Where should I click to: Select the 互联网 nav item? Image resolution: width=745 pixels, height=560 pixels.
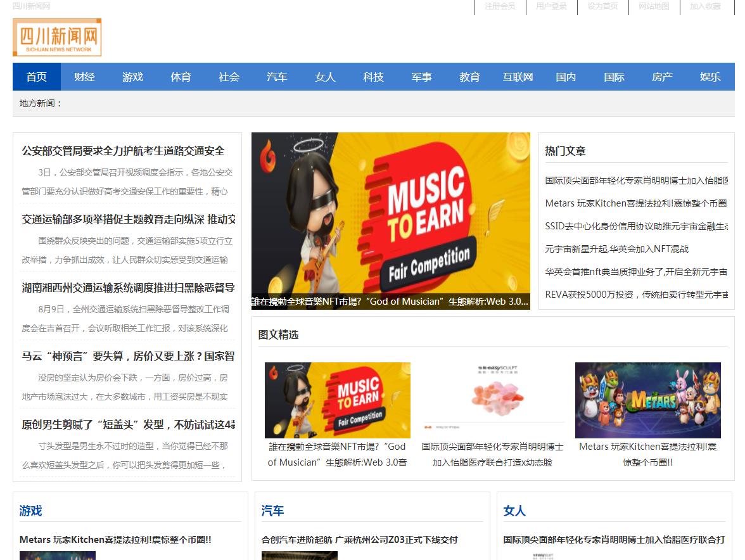(x=518, y=77)
